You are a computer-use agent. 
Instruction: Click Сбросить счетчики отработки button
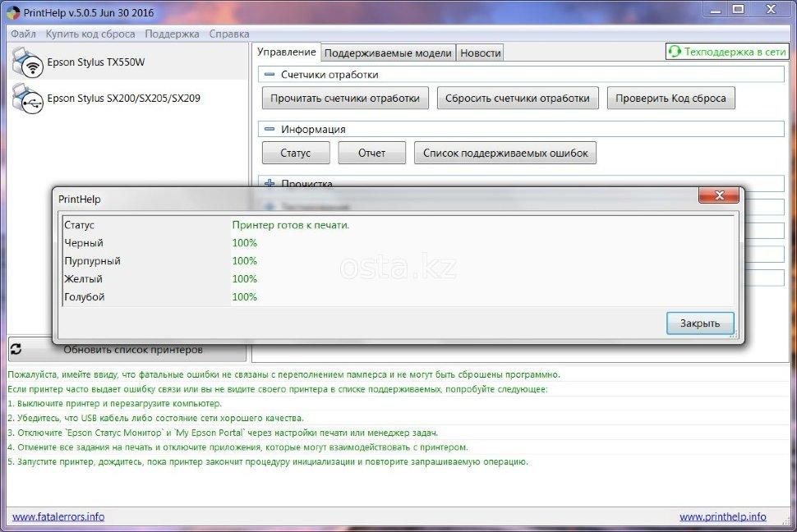pos(517,99)
